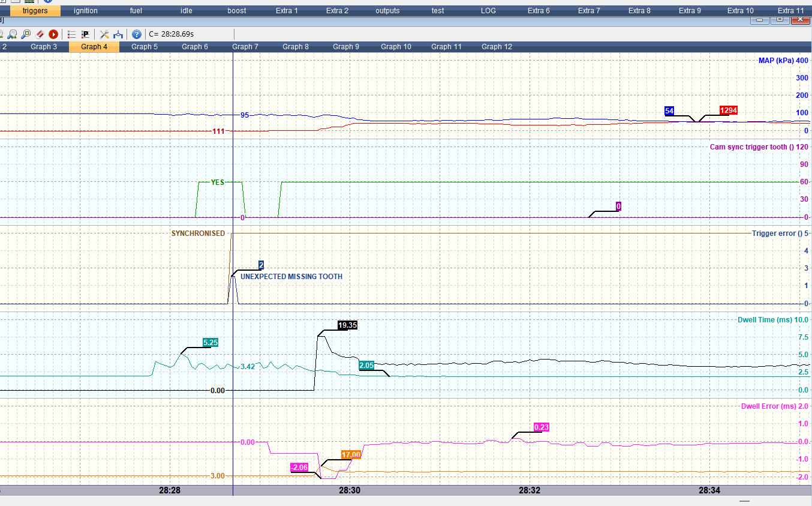812x506 pixels.
Task: Switch to the test tab
Action: 438,11
